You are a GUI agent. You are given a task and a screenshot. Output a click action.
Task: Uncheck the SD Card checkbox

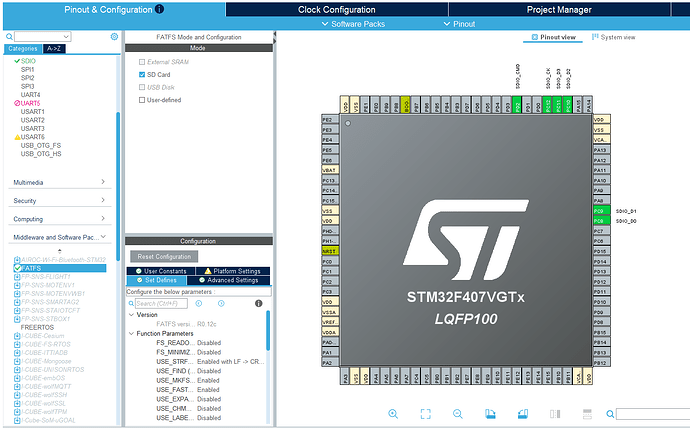point(142,75)
